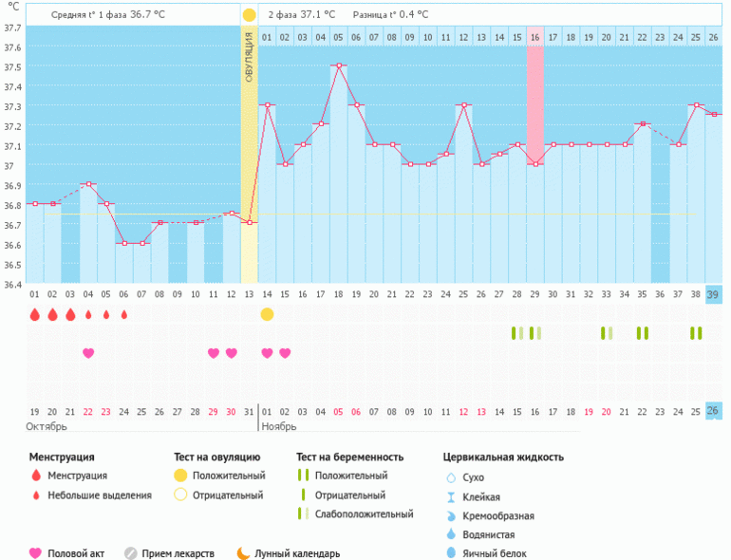Select the pregnancy test marker on cycle day 28
This screenshot has height=560, width=731.
(x=516, y=333)
